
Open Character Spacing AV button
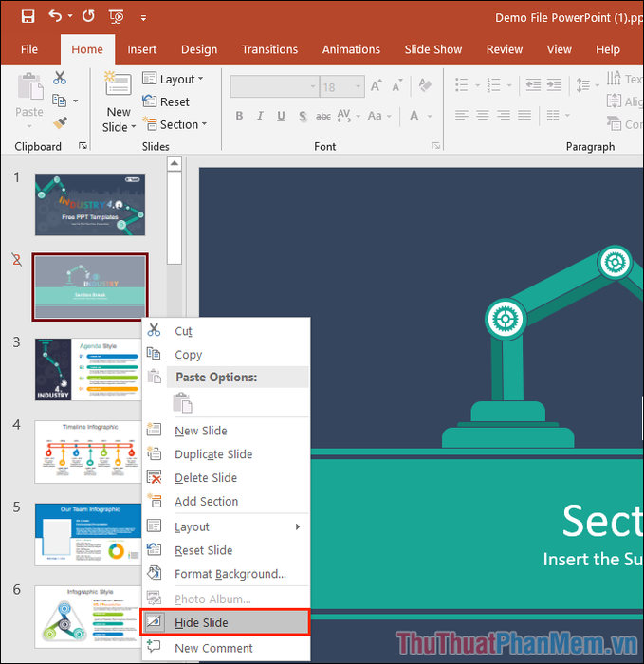coord(348,116)
